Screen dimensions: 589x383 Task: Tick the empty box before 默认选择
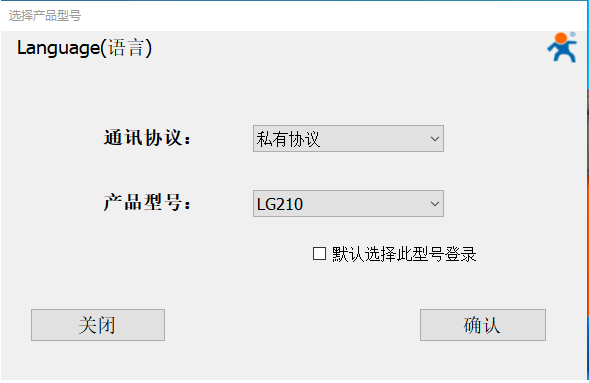(319, 253)
